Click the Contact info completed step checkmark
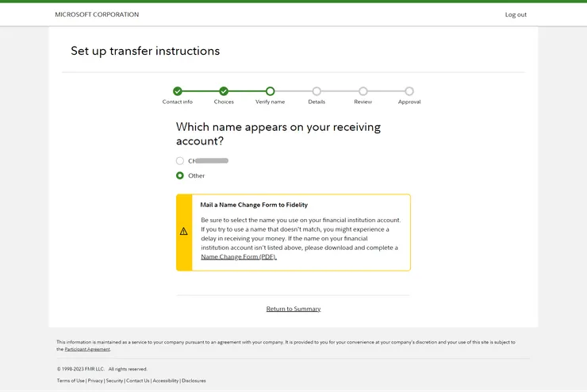Image resolution: width=587 pixels, height=392 pixels. point(178,91)
